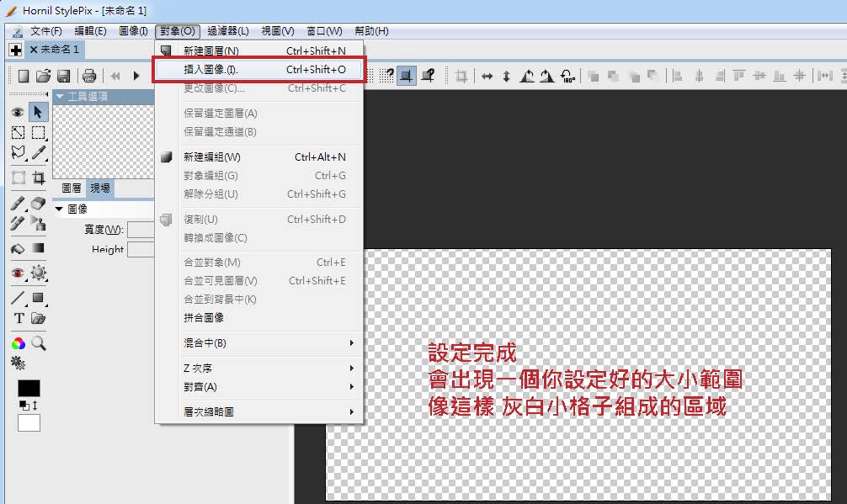The width and height of the screenshot is (847, 504).
Task: Open the 窗口(W) menu
Action: pyautogui.click(x=325, y=31)
